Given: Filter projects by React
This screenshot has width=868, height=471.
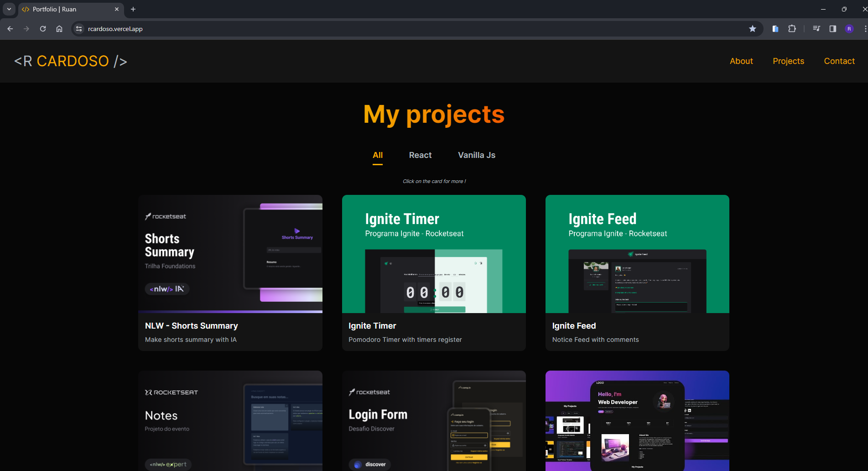Looking at the screenshot, I should click(x=420, y=155).
